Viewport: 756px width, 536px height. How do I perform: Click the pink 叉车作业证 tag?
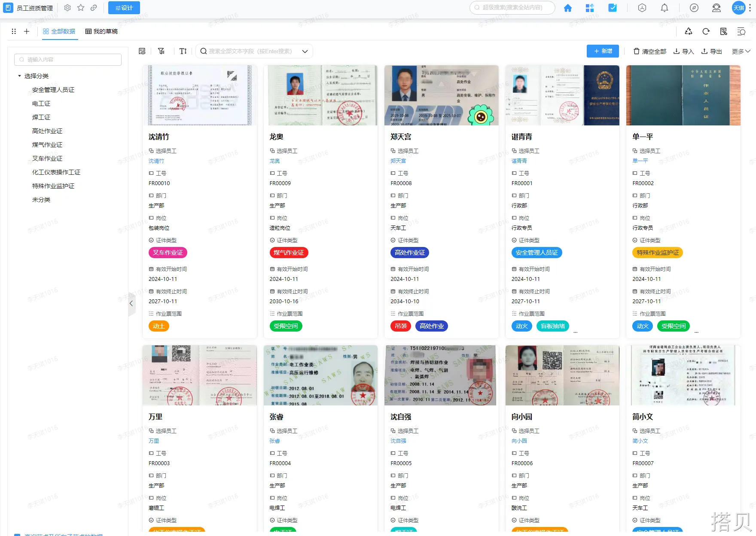168,253
